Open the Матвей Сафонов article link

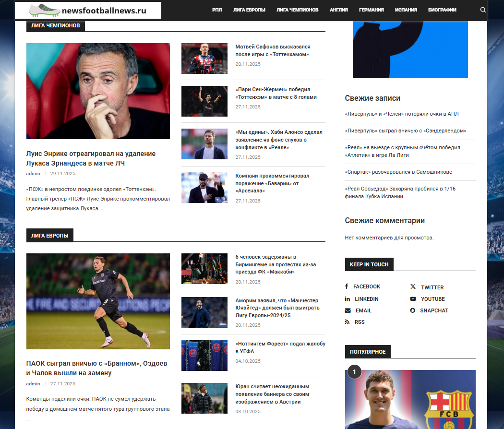pyautogui.click(x=273, y=50)
